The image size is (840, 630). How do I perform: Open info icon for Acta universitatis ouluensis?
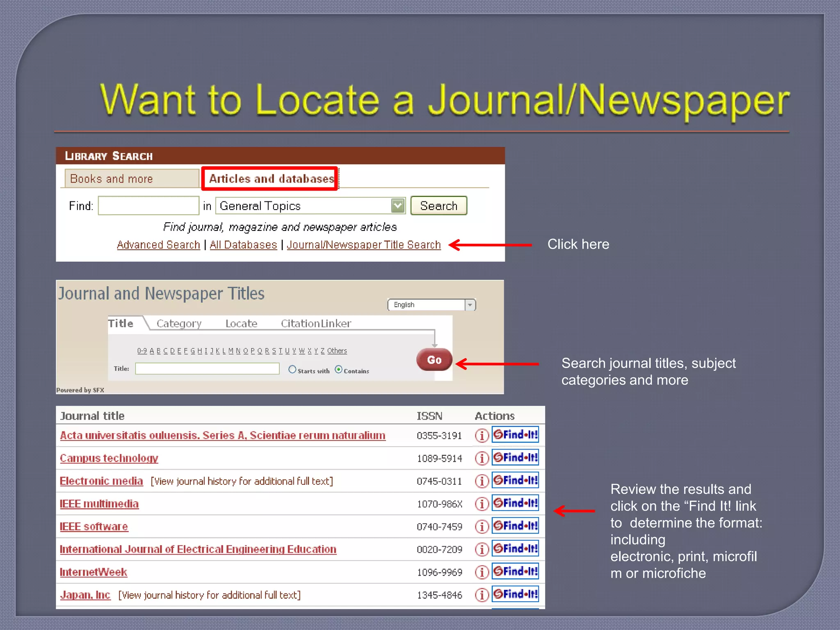pos(482,435)
